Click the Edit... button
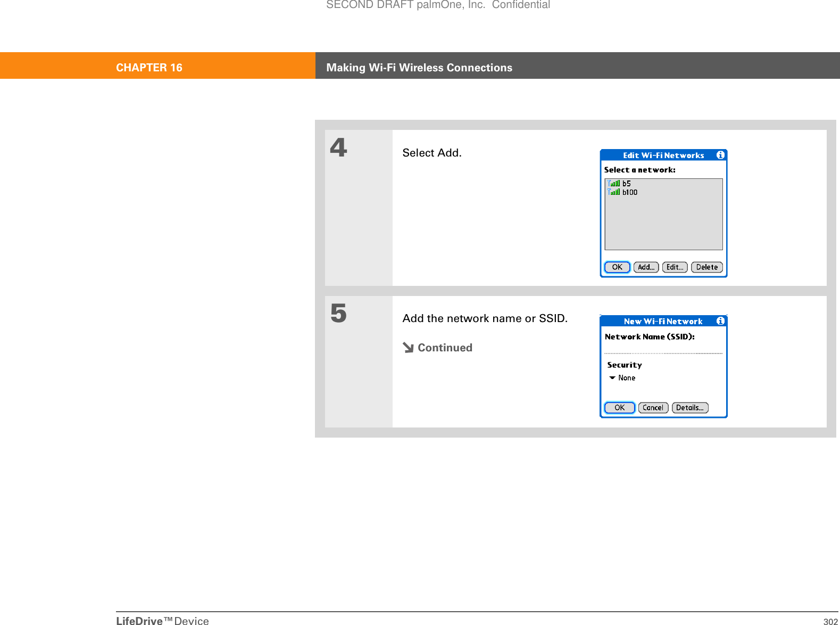 (x=675, y=267)
